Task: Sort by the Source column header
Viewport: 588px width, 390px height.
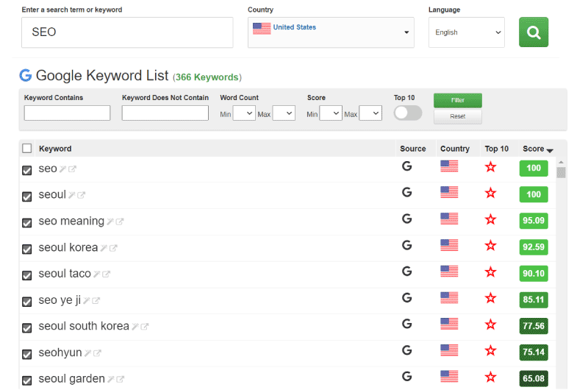Action: coord(413,149)
